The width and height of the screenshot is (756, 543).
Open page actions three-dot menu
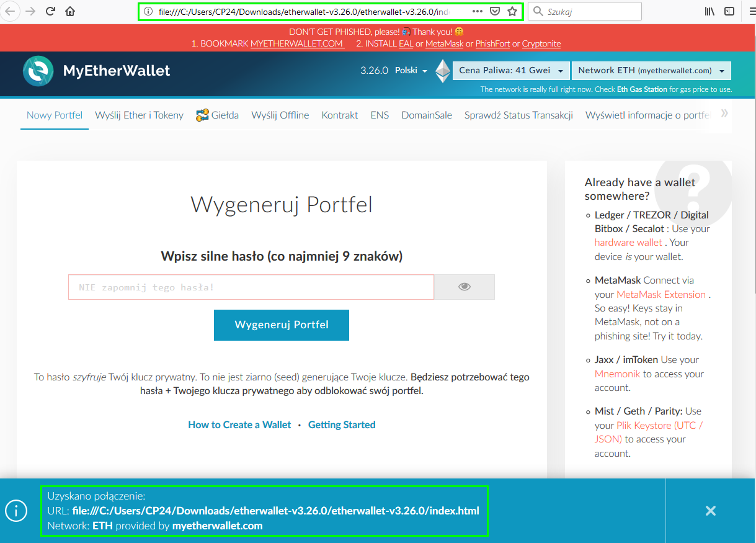tap(477, 11)
